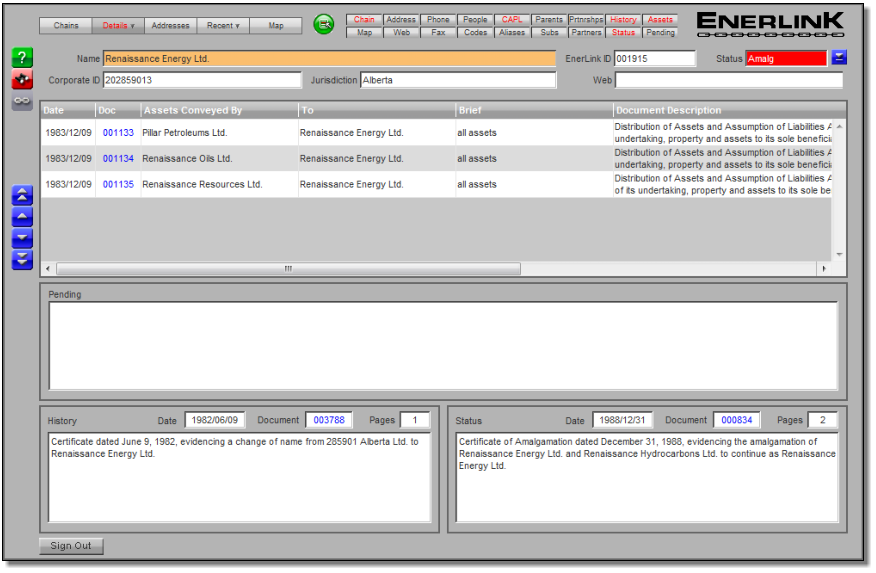Switch to the Aliases tab
Image resolution: width=876 pixels, height=573 pixels.
coord(512,32)
